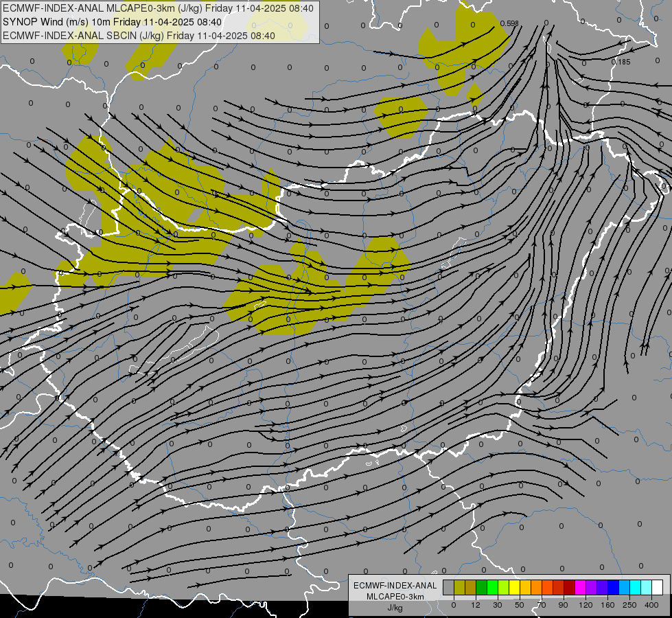Click the MLCAPE0-3km title line at top
This screenshot has width=672, height=618.
tap(158, 8)
